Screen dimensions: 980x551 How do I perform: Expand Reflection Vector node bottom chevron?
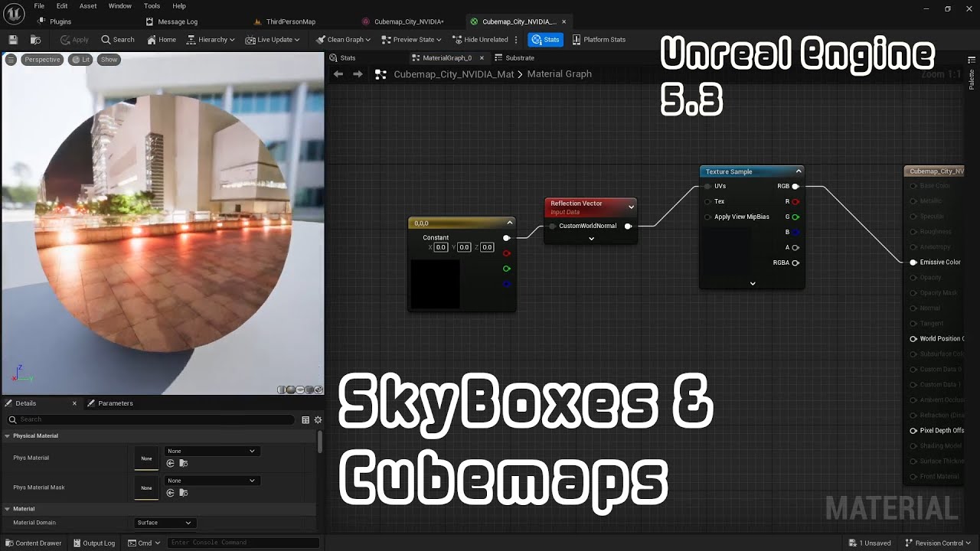tap(591, 239)
